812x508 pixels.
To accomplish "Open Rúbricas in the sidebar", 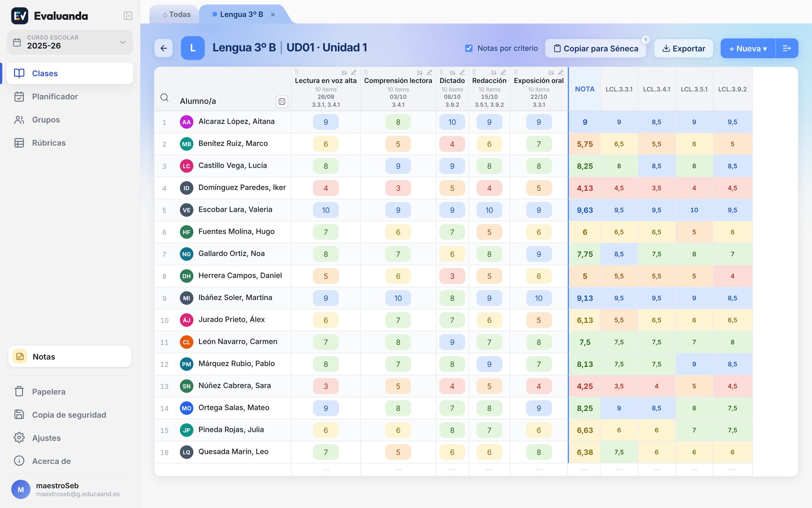I will click(70, 143).
